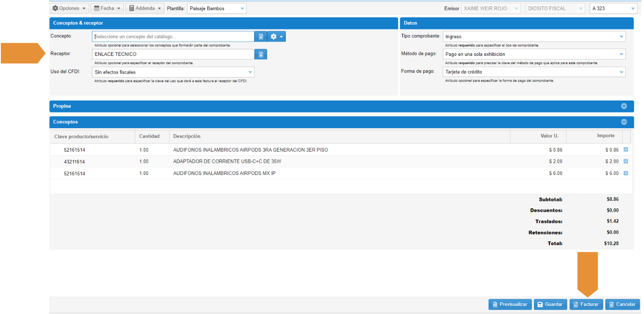Image resolution: width=644 pixels, height=314 pixels.
Task: Open the Uso del CFDI dropdown
Action: click(173, 72)
